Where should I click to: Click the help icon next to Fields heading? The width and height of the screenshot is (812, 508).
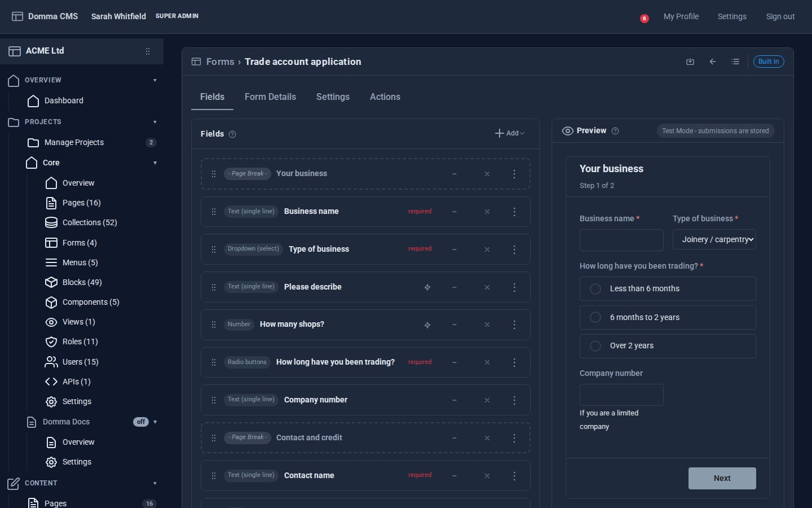[232, 134]
